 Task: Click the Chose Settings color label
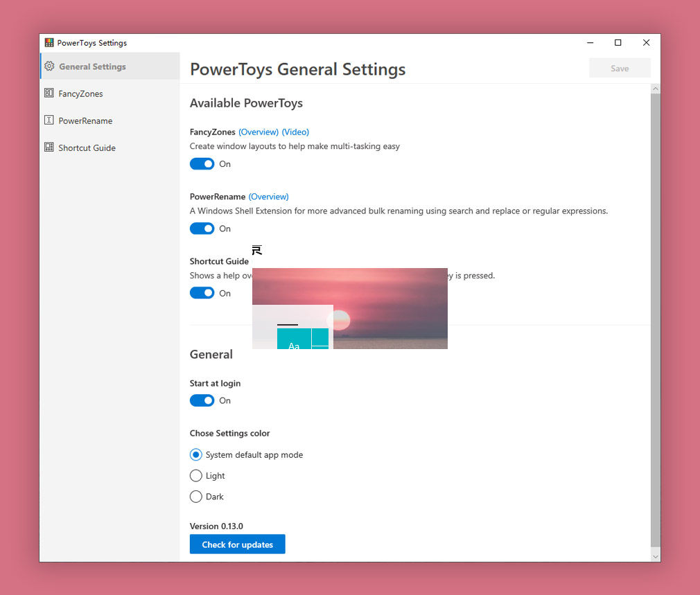click(229, 433)
